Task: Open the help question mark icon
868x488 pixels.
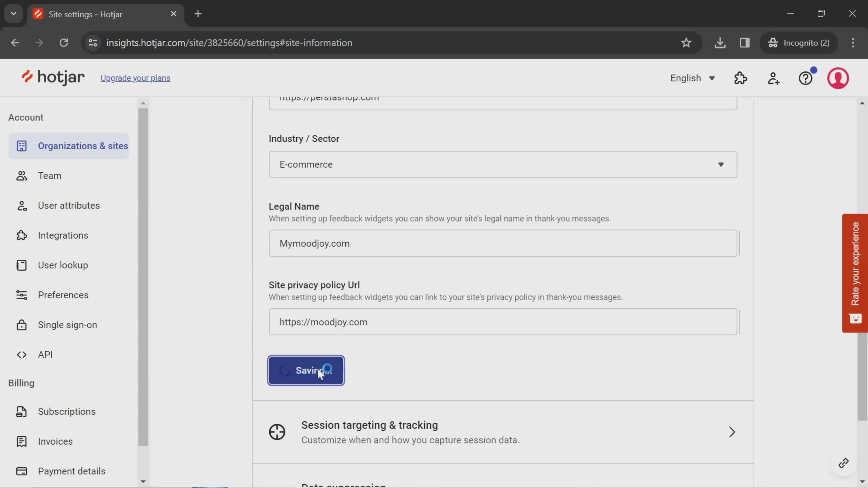Action: (x=806, y=78)
